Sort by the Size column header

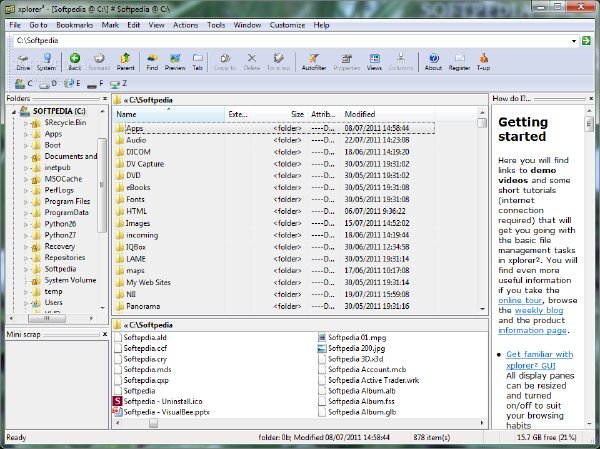[x=279, y=114]
